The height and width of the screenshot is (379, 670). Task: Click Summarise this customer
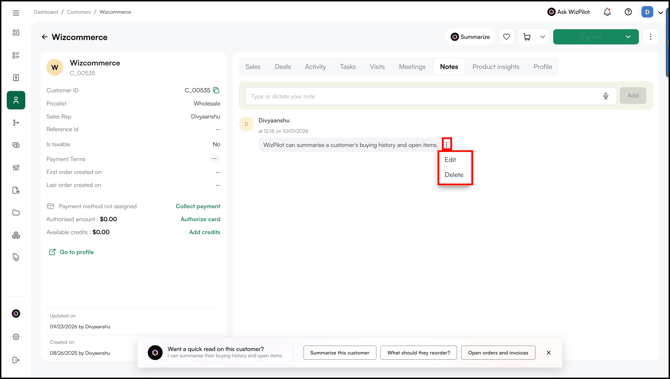[x=340, y=353]
